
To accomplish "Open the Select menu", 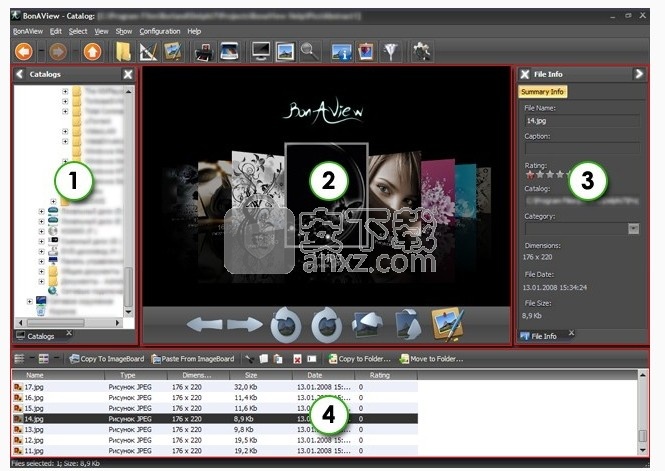I will tap(78, 31).
